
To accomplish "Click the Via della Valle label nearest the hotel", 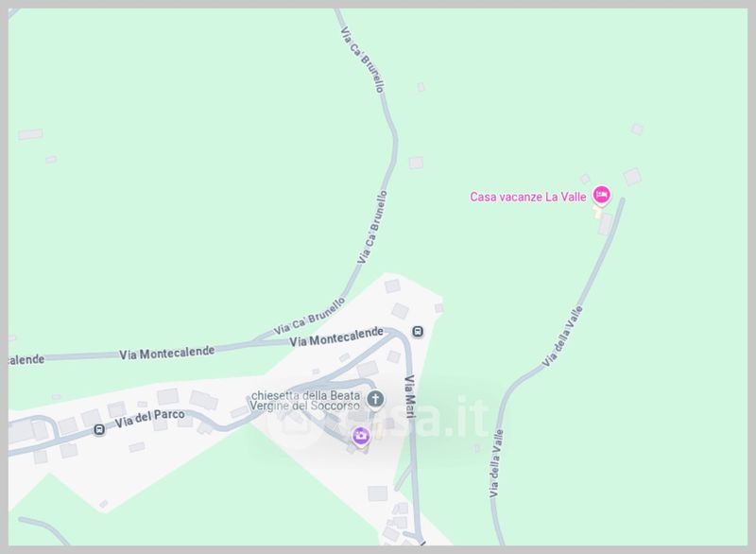I will tap(562, 336).
